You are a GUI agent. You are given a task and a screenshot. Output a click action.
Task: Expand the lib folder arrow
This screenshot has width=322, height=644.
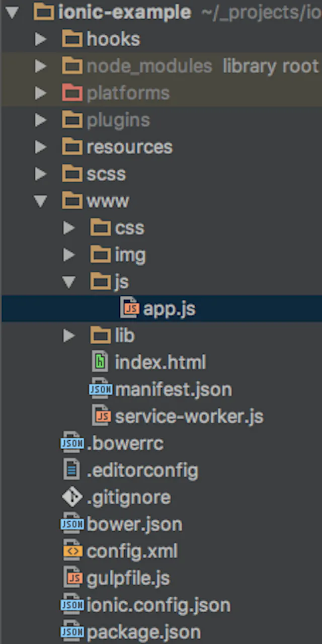coord(69,335)
